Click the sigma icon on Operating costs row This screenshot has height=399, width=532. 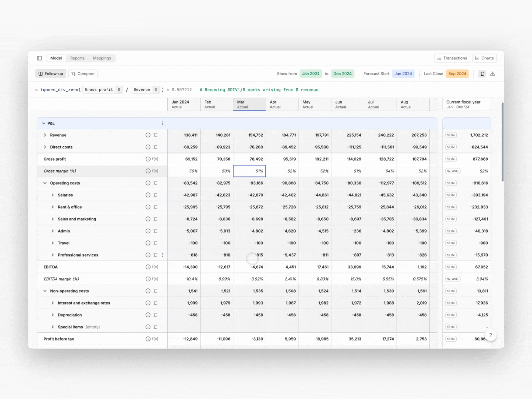point(155,183)
